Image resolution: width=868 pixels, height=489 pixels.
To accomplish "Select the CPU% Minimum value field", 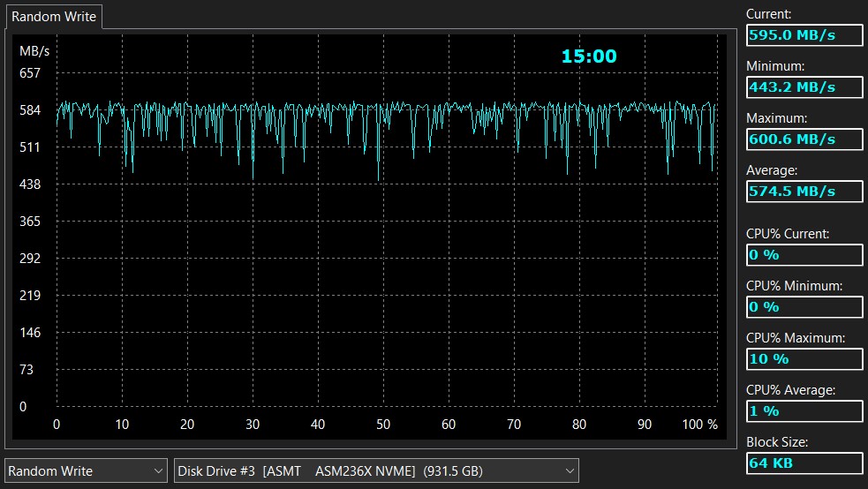I will pyautogui.click(x=804, y=307).
